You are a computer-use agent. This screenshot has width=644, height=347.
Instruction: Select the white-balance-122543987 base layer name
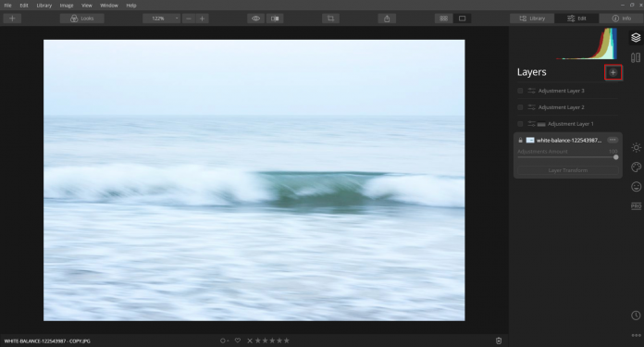pos(569,141)
